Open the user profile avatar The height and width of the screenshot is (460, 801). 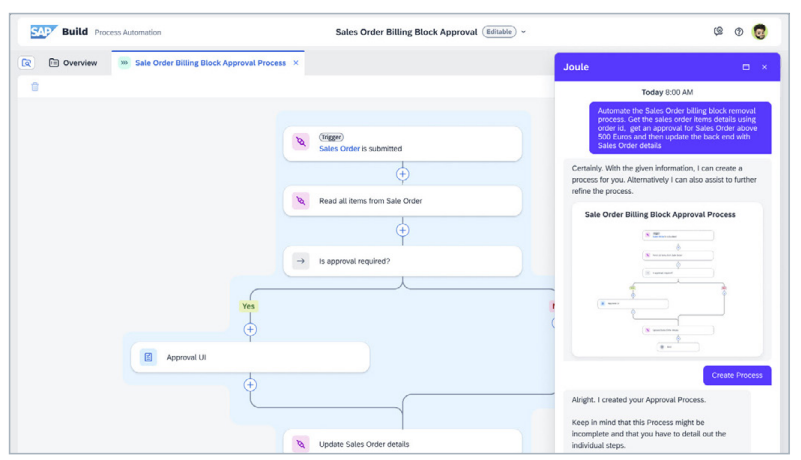point(760,32)
